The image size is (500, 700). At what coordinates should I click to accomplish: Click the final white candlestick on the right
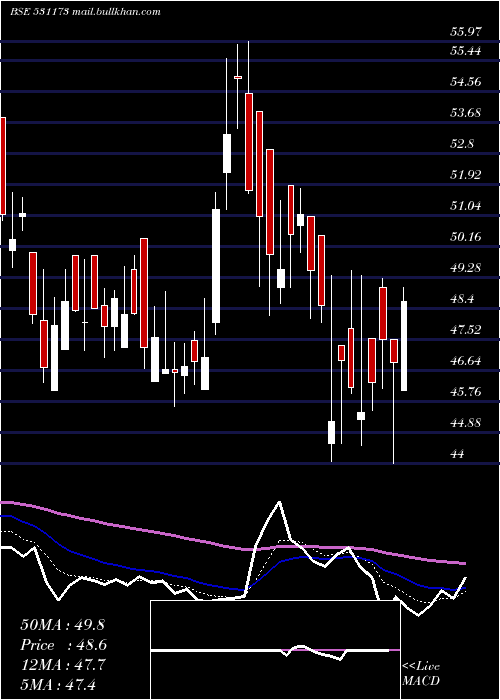(x=404, y=346)
